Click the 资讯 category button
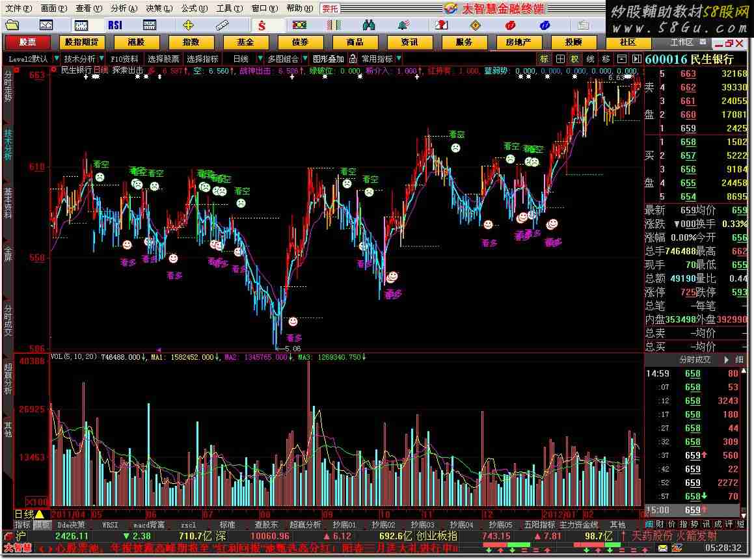The image size is (754, 560). [409, 43]
